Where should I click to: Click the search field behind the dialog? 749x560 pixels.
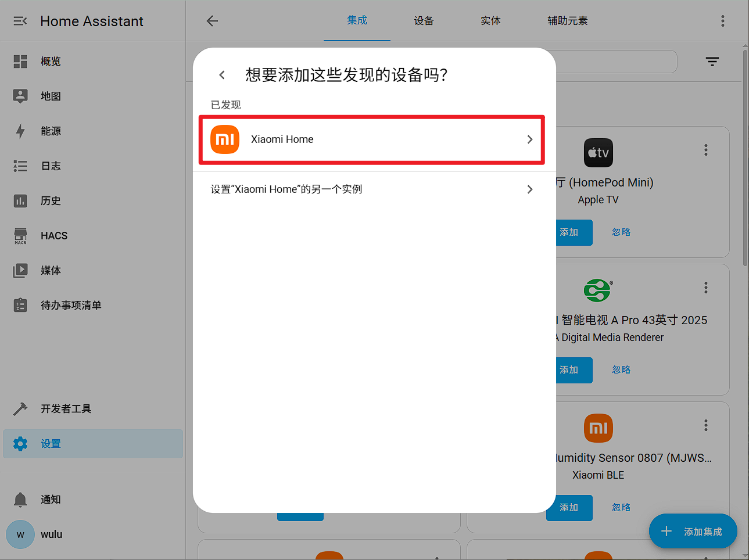tap(616, 62)
